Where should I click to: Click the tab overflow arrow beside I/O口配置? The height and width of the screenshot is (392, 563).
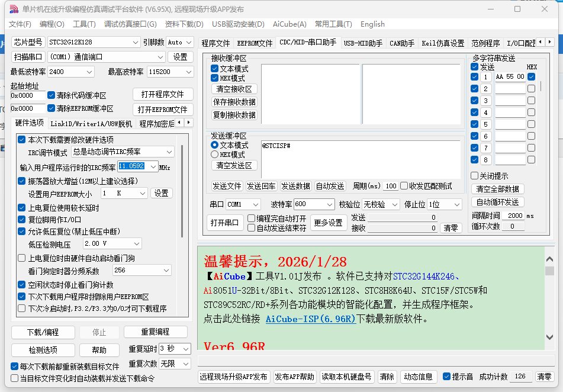click(x=549, y=42)
